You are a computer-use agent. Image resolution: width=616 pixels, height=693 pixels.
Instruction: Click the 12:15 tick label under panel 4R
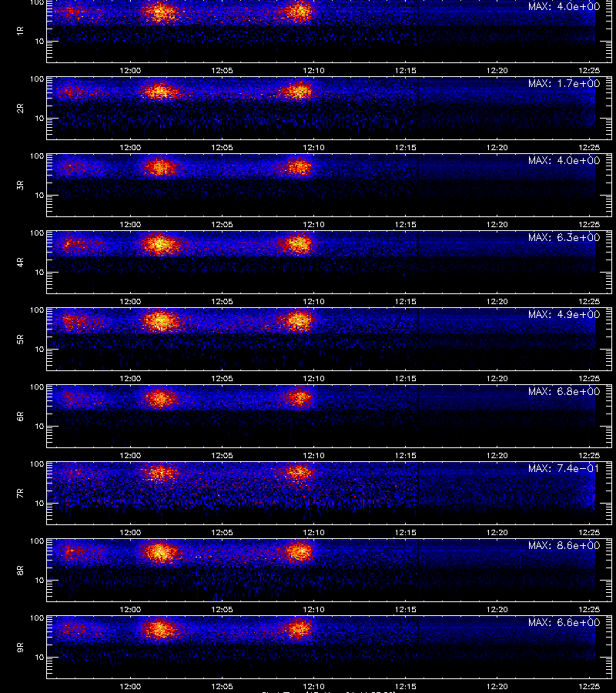[x=405, y=301]
